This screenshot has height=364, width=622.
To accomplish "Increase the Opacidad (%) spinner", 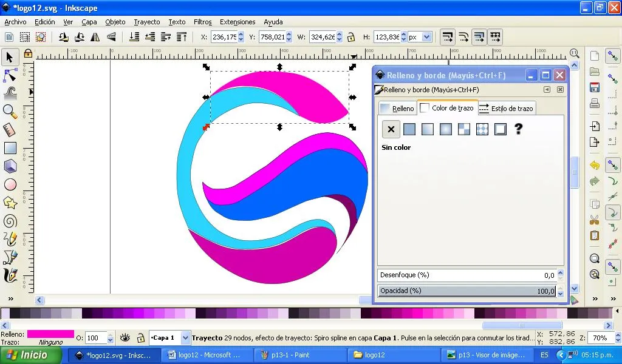I will [x=560, y=288].
